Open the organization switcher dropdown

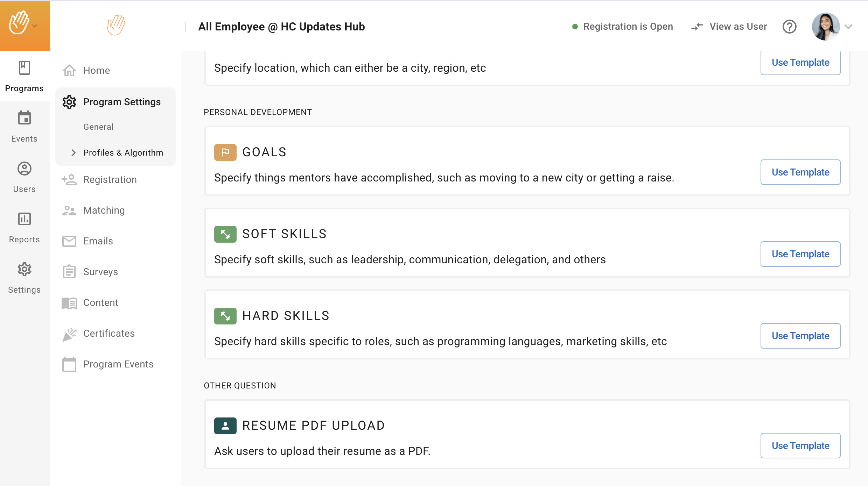click(x=24, y=25)
